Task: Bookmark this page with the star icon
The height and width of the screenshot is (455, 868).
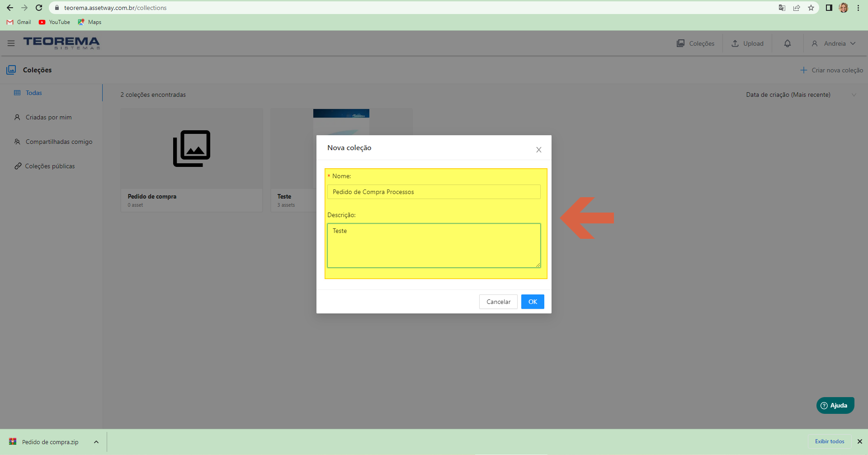Action: 811,8
